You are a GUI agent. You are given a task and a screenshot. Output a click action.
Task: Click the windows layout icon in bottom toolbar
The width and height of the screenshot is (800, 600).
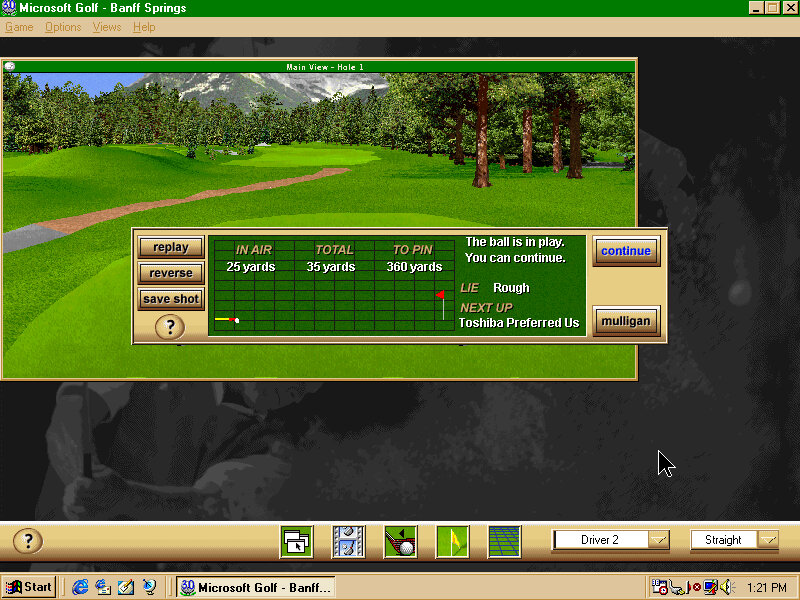pyautogui.click(x=296, y=541)
